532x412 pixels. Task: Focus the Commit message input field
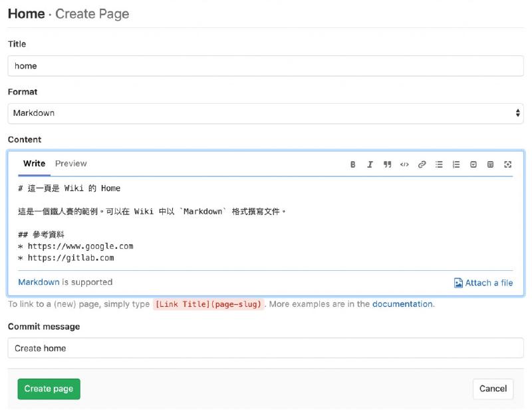[x=266, y=347]
